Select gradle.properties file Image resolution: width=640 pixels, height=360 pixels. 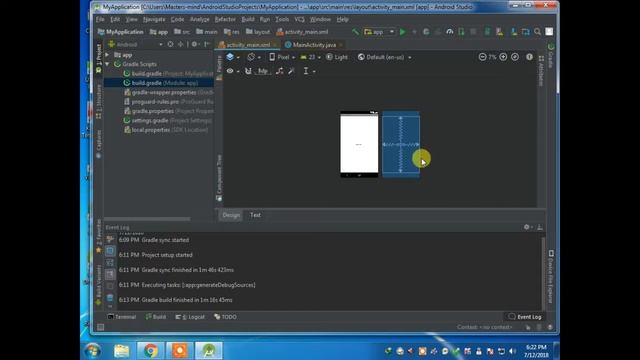pos(168,111)
